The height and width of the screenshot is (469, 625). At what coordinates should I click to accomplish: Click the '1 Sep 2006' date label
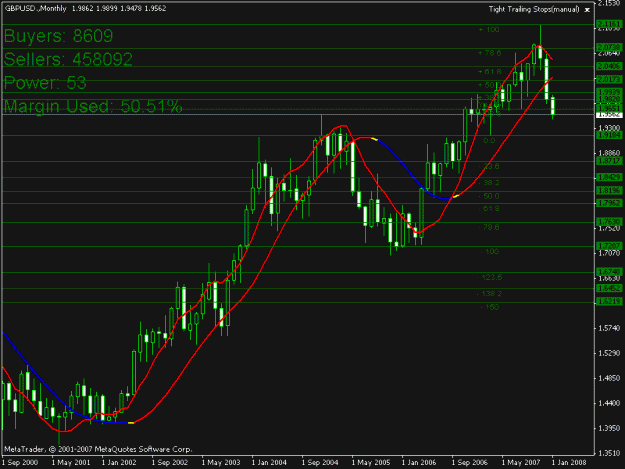470,463
